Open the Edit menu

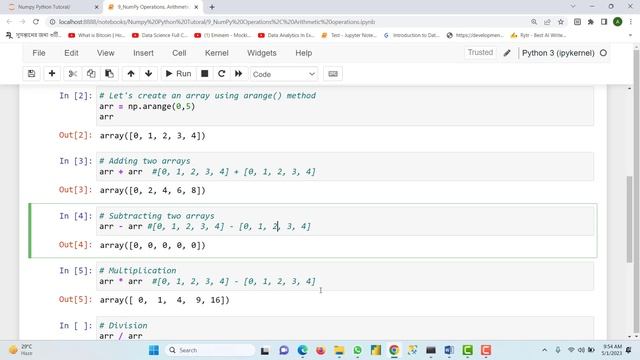tap(71, 53)
